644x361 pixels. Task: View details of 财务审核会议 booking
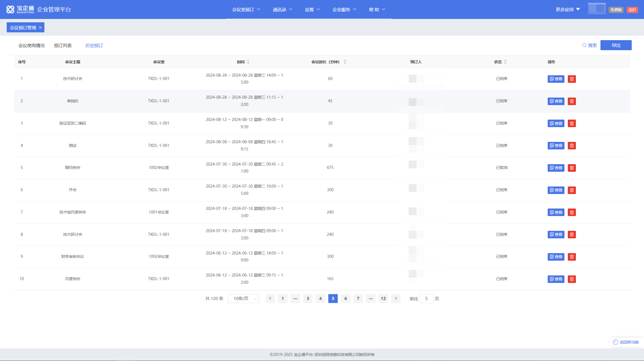(556, 257)
